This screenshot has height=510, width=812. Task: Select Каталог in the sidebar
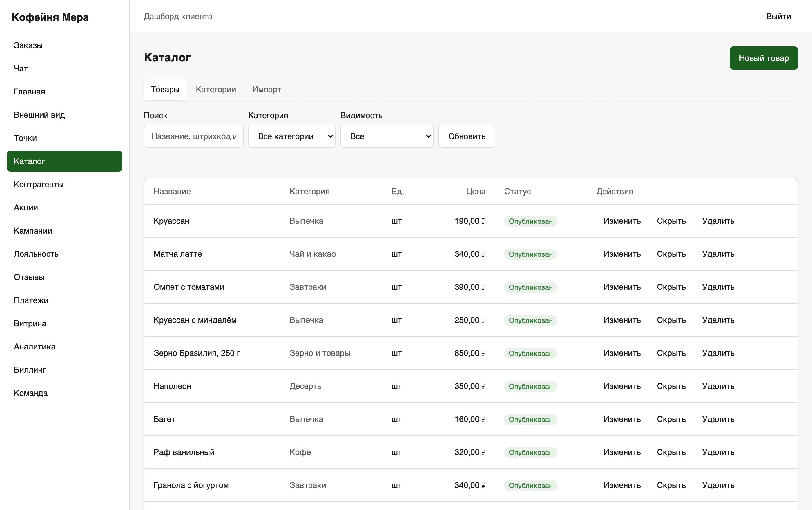tap(64, 161)
